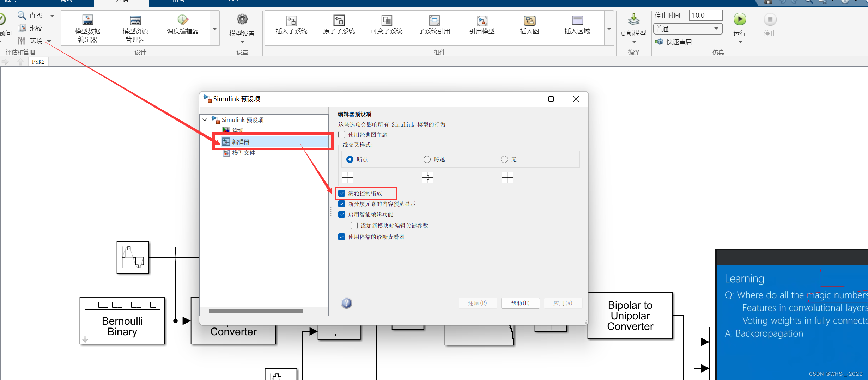Screen dimensions: 868x380
Task: Enable 添加新模块时编辑关键参数 checkbox
Action: click(354, 226)
